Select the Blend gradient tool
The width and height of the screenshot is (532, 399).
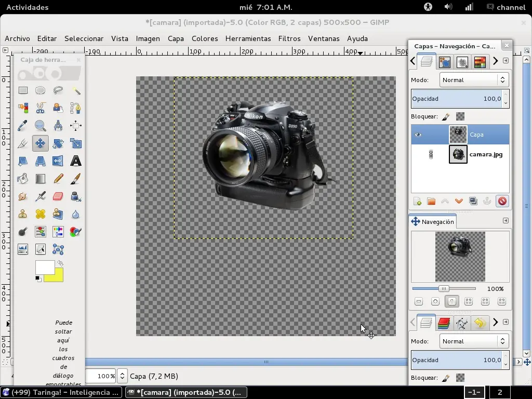coord(41,179)
